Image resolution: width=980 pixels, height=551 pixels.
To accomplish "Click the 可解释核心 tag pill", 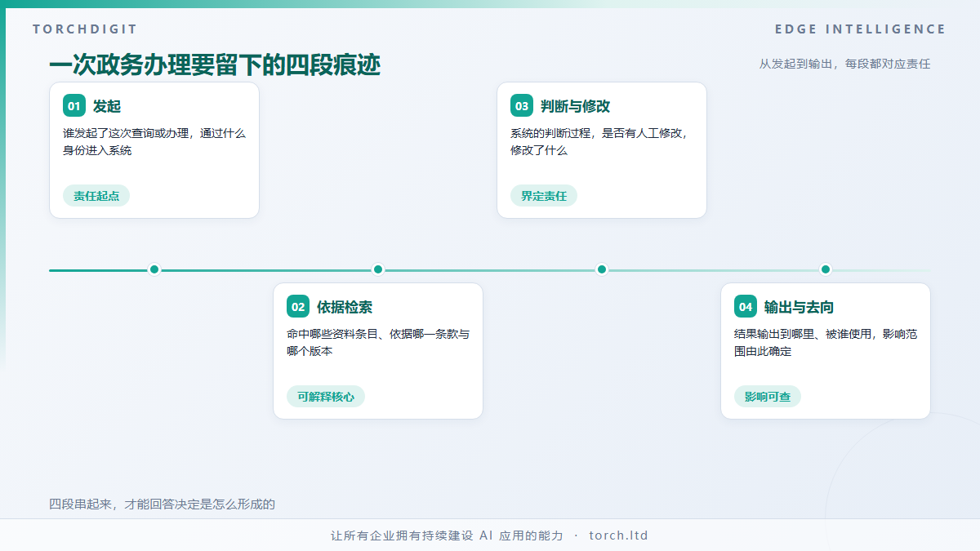I will click(326, 397).
